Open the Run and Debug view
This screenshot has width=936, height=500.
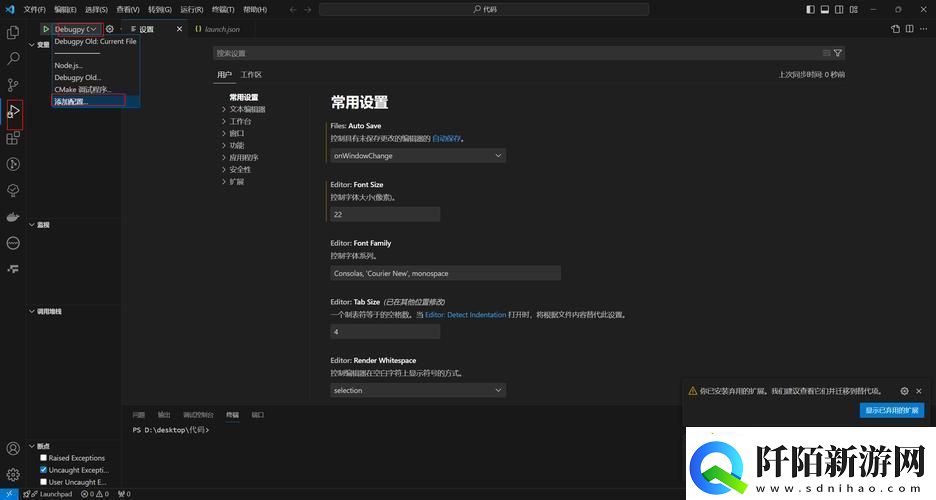tap(14, 111)
